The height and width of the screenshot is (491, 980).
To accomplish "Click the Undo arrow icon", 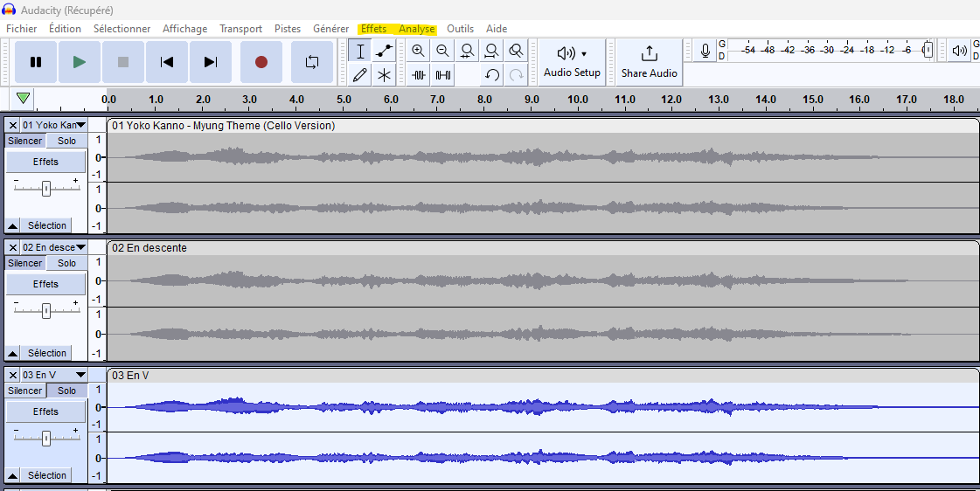I will (492, 75).
